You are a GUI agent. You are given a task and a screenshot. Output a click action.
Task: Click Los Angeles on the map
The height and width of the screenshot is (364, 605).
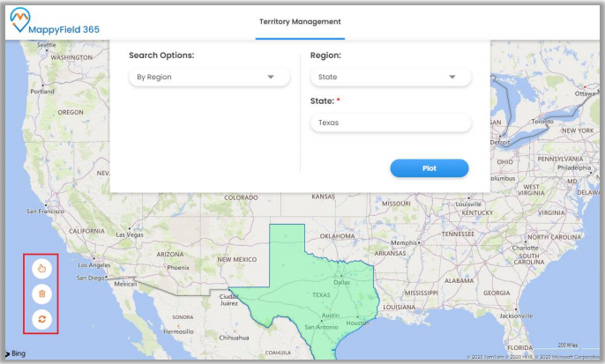coord(93,264)
